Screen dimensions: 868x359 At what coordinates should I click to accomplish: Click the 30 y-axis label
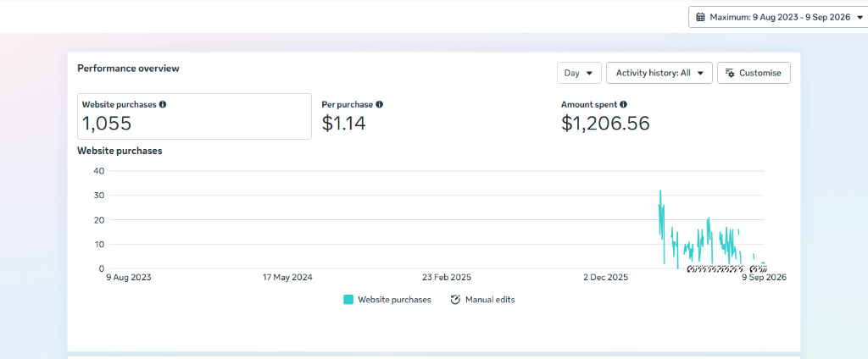point(99,196)
